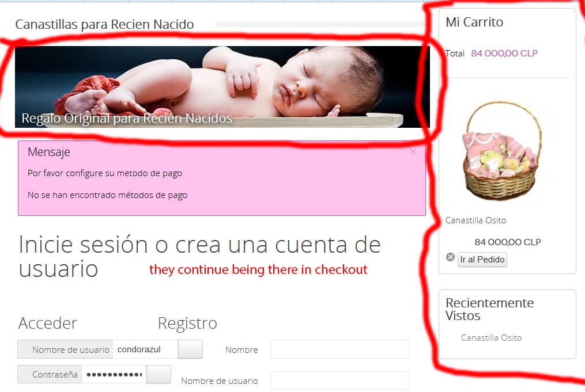Click the button beside the username field

(x=190, y=349)
